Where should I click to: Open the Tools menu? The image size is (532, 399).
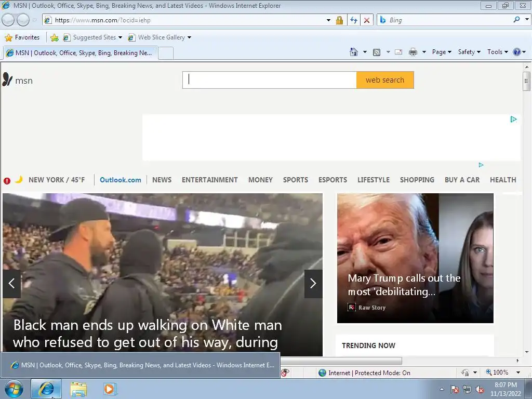tap(497, 52)
